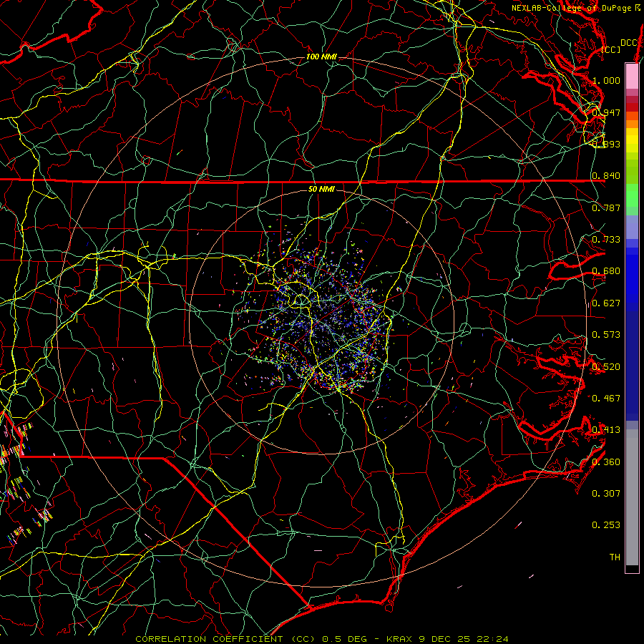Screen dimensions: 644x644
Task: Click the 50 NMI range ring label
Action: pos(321,189)
